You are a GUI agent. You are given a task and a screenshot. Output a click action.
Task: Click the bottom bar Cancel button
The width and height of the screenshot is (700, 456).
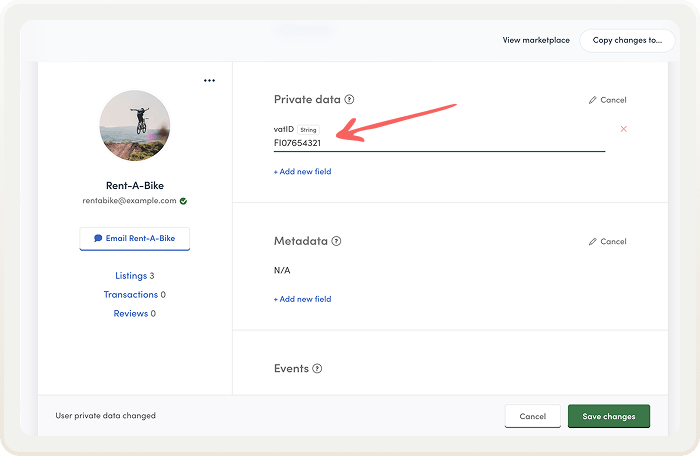tap(533, 416)
